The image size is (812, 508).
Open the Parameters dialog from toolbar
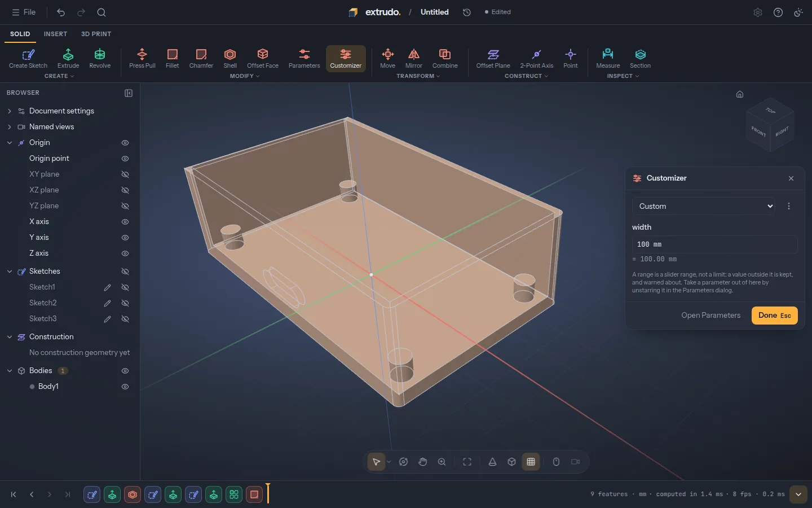pyautogui.click(x=304, y=59)
